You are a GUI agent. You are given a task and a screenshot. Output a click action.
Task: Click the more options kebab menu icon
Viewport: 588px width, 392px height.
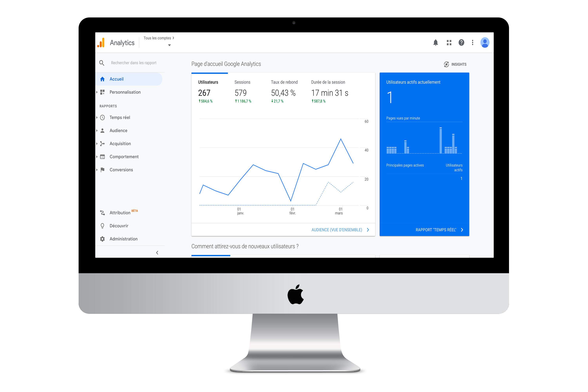(x=473, y=43)
